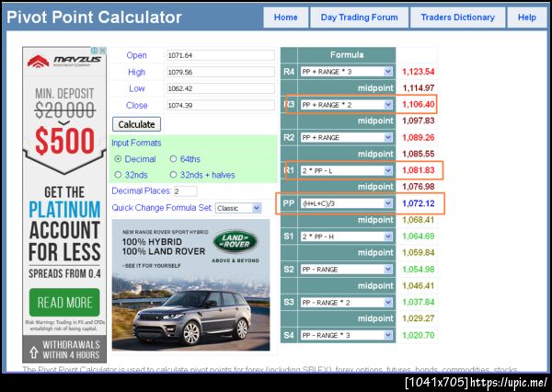The width and height of the screenshot is (552, 392).
Task: Click the Land Rover logo badge
Action: coord(236,241)
